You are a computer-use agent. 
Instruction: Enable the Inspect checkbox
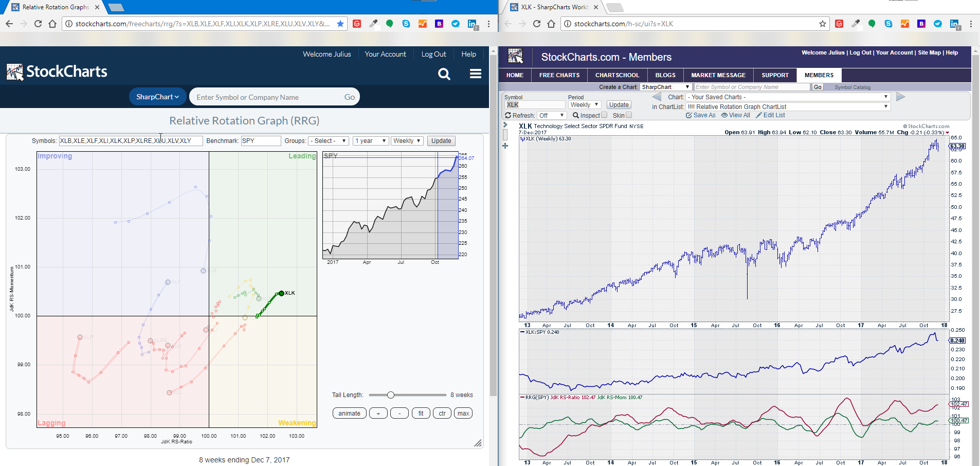[604, 115]
